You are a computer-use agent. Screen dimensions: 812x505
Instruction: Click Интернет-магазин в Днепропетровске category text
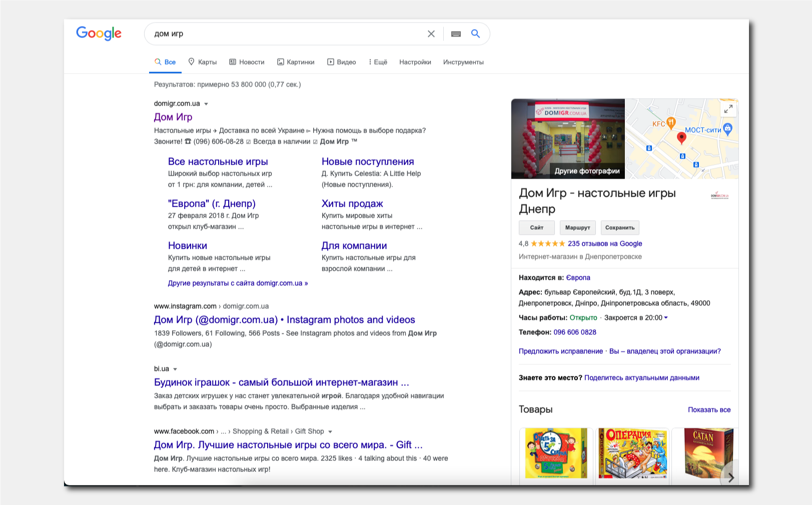(580, 257)
